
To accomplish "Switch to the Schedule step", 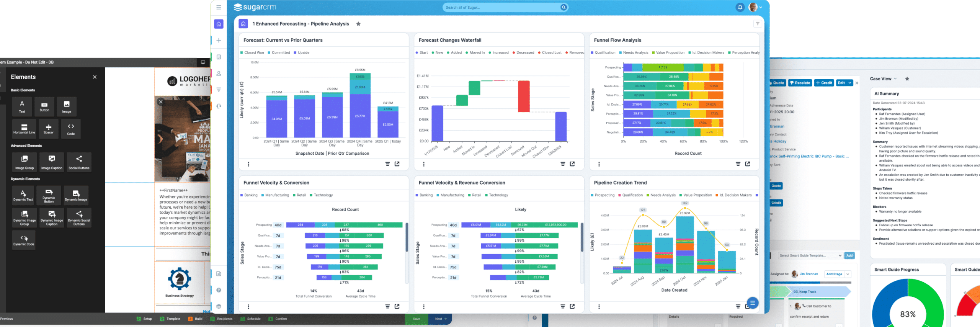I will click(x=251, y=319).
